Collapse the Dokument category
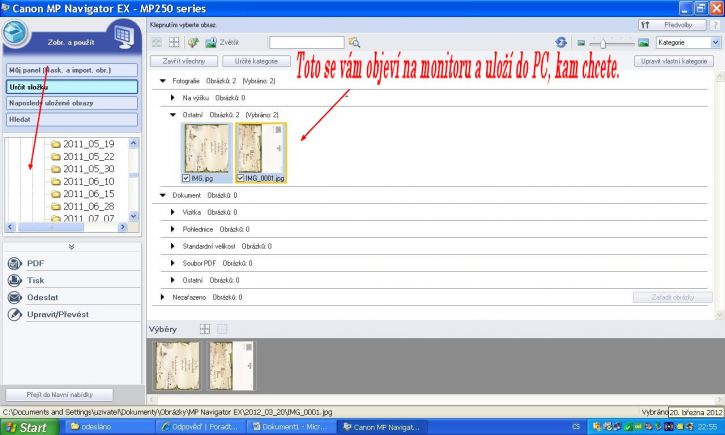725x435 pixels. 163,196
